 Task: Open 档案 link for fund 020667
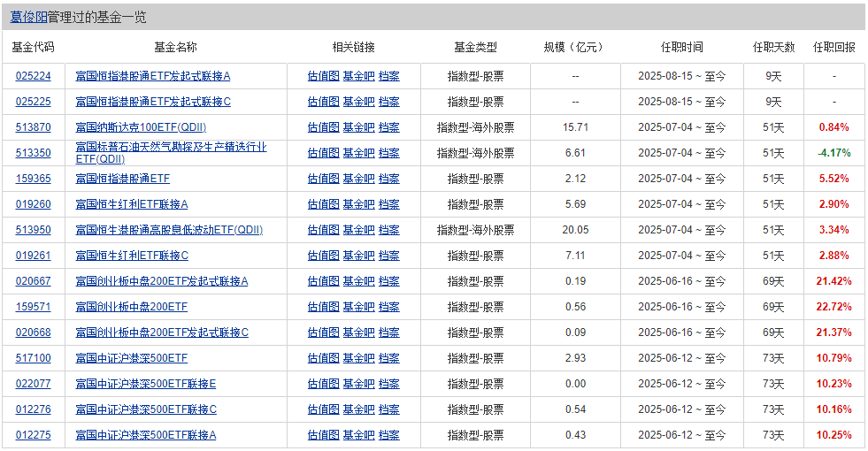[388, 281]
